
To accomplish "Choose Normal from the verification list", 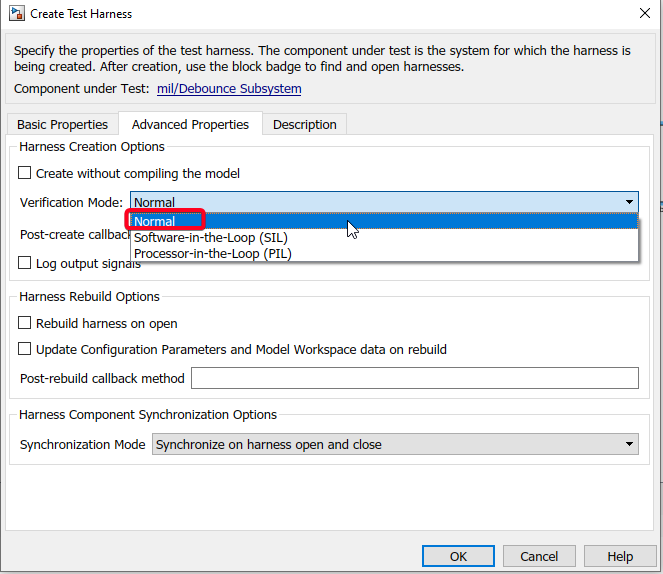I will click(155, 221).
